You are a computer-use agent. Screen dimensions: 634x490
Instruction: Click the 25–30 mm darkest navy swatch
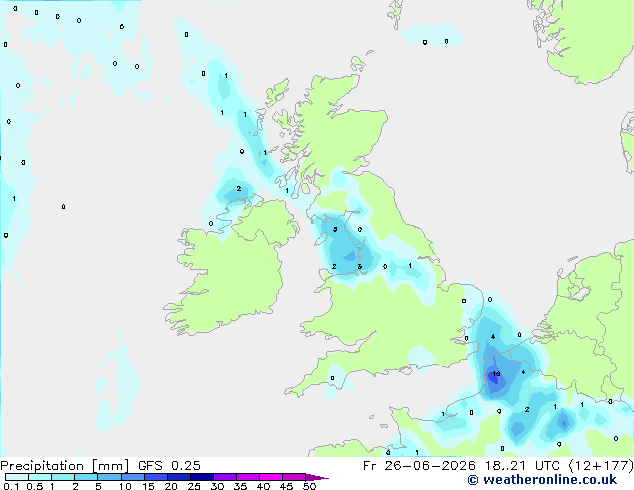[202, 477]
